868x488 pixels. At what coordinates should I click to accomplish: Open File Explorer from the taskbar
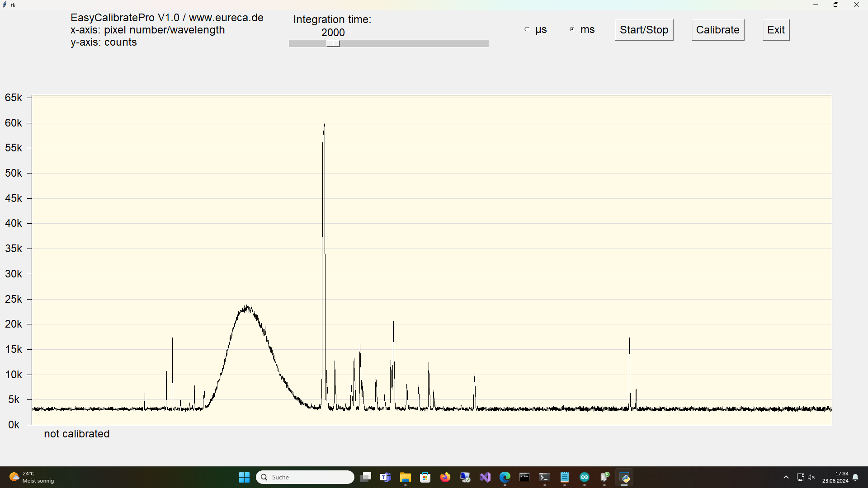[x=406, y=477]
